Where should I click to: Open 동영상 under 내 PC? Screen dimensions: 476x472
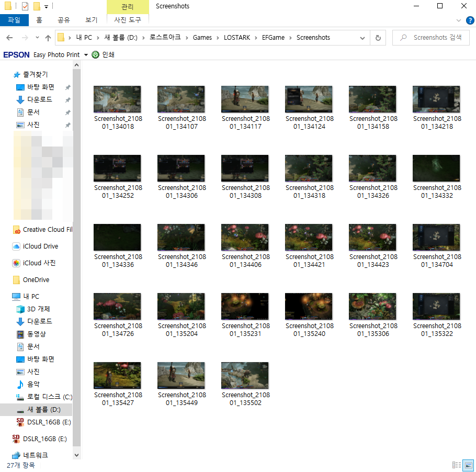click(31, 334)
